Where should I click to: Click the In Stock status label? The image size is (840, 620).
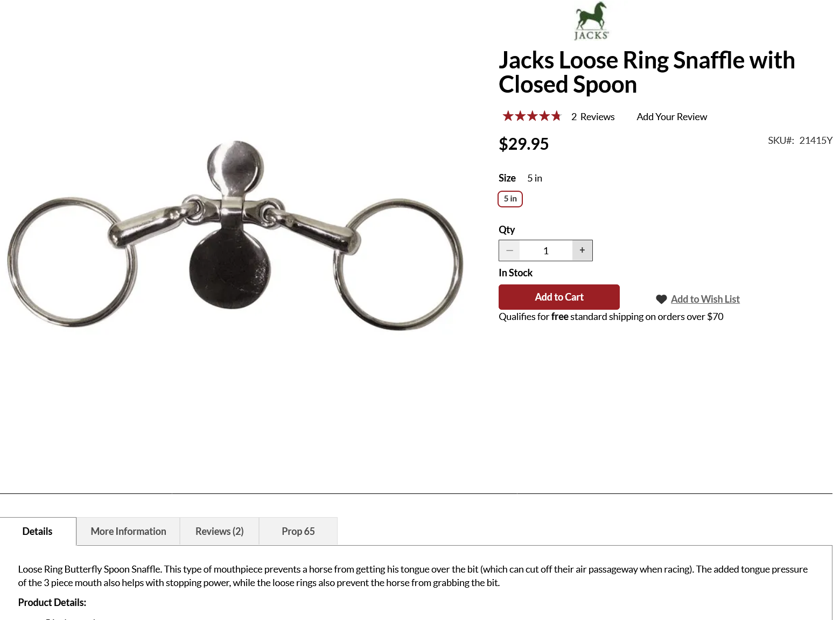click(x=515, y=273)
